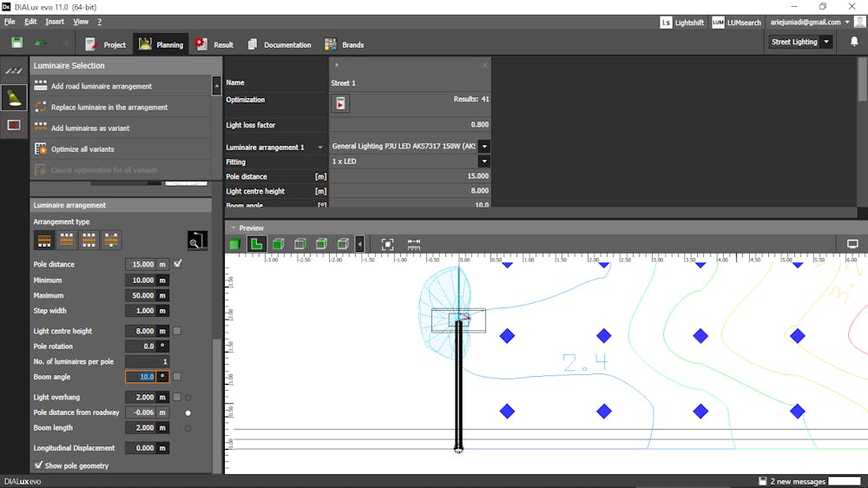Toggle the Pole distance checkbox
The height and width of the screenshot is (488, 868).
178,264
